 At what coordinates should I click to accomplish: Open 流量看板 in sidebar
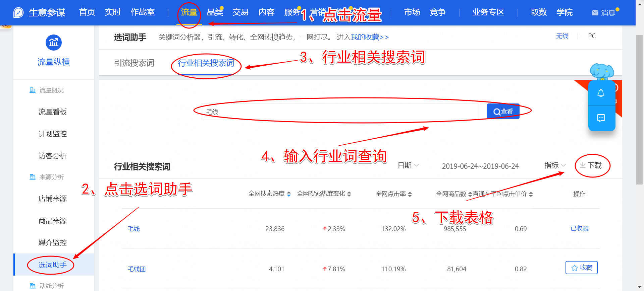coord(53,112)
